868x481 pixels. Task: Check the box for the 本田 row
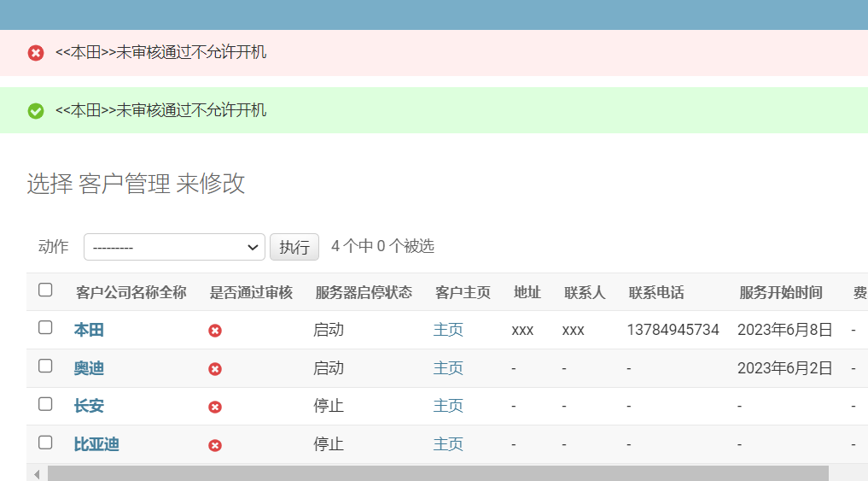tap(45, 327)
